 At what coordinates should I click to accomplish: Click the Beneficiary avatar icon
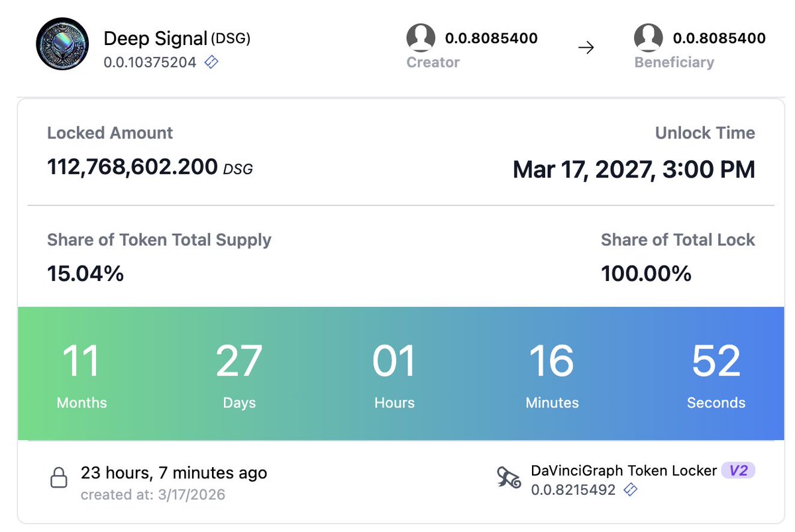coord(649,38)
